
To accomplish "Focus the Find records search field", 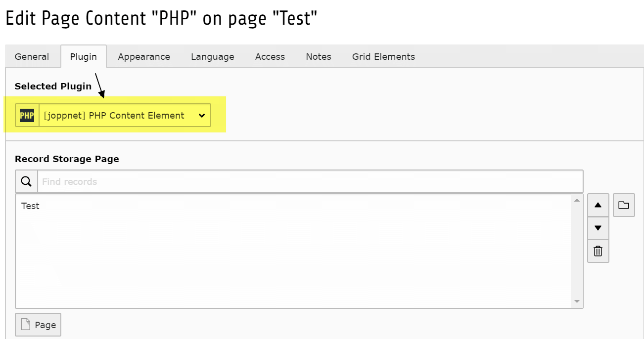I will [310, 181].
